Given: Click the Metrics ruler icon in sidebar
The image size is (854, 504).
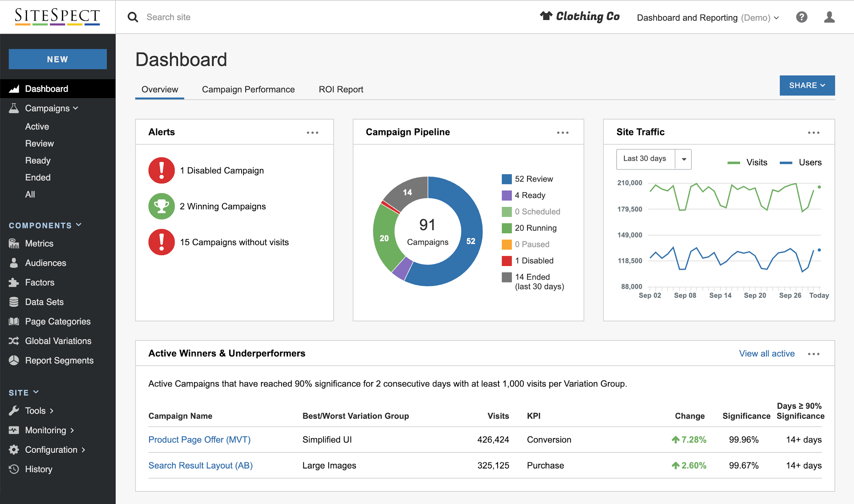Looking at the screenshot, I should click(x=14, y=244).
